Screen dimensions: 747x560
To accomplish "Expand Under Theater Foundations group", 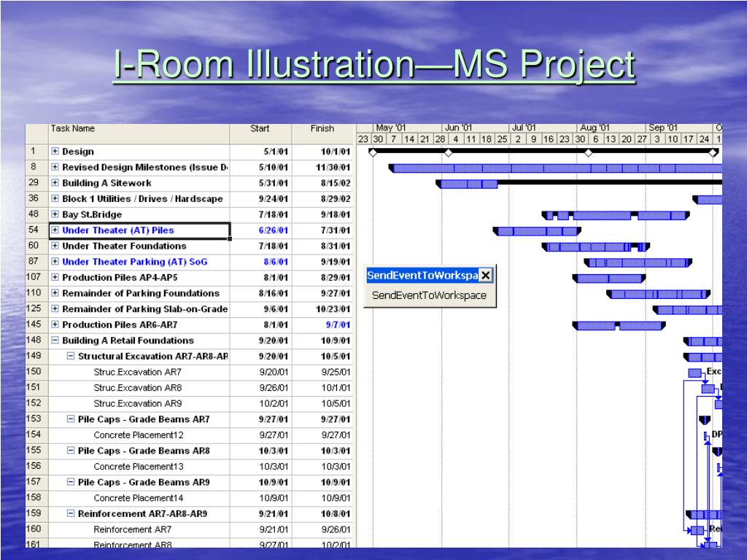I will tap(55, 245).
